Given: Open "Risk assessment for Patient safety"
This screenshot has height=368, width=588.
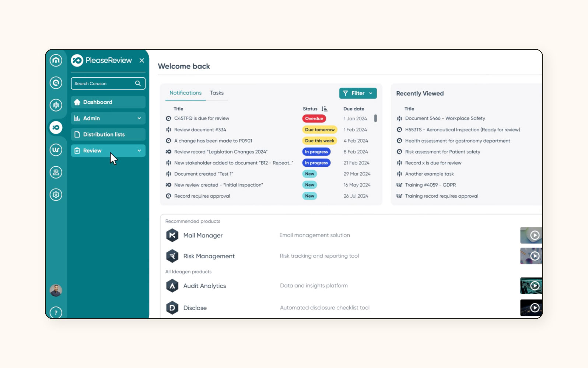Looking at the screenshot, I should [x=442, y=152].
